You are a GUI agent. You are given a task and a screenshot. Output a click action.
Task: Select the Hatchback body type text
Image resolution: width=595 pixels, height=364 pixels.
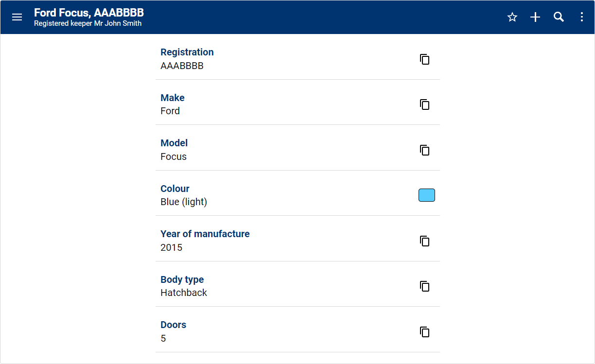click(x=184, y=293)
